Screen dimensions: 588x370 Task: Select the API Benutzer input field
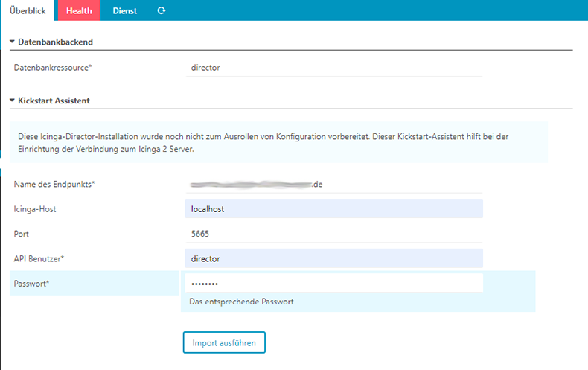[x=333, y=258]
